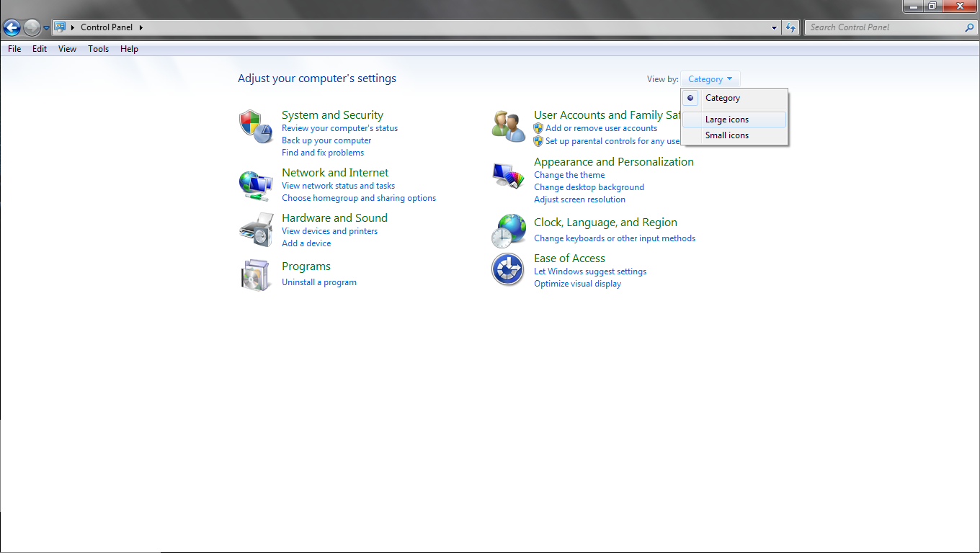The height and width of the screenshot is (553, 980).
Task: Click the search magnifier icon
Action: (969, 27)
